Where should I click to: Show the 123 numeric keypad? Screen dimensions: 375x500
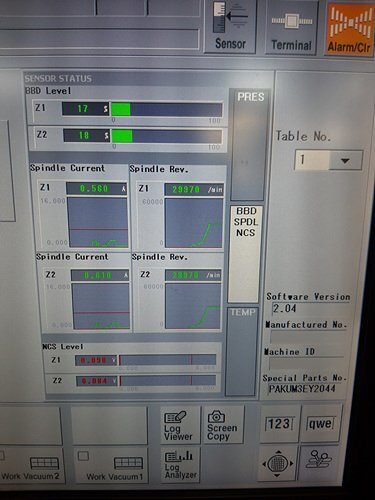pyautogui.click(x=280, y=424)
